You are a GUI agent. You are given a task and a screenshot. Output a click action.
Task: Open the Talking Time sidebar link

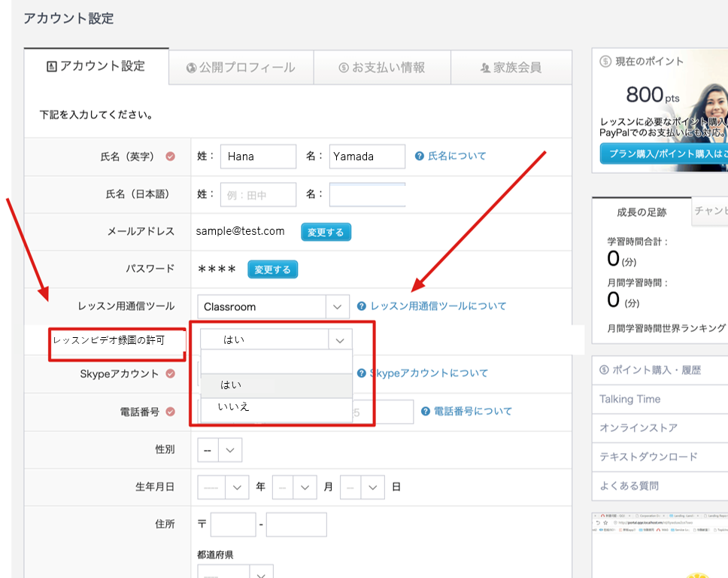pos(630,399)
